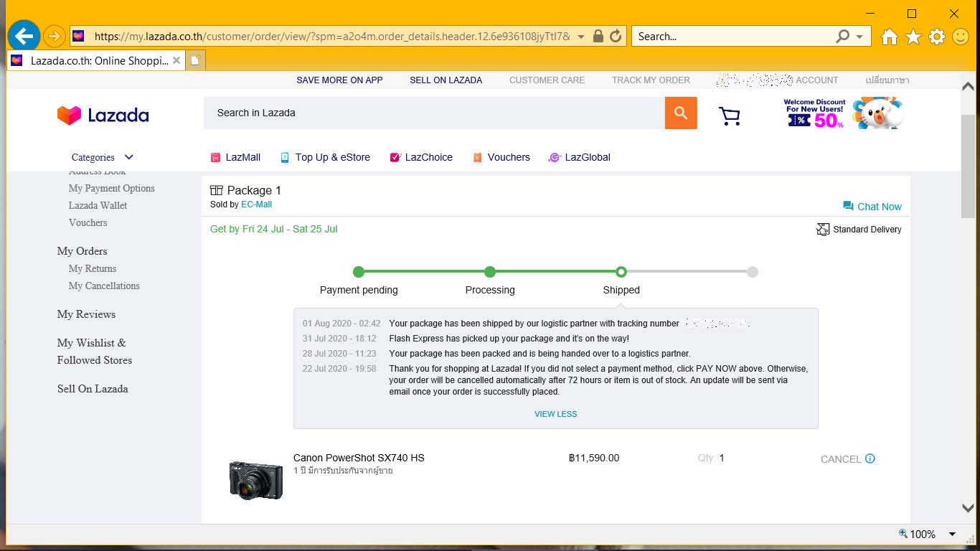Click the browser Home icon
This screenshot has width=980, height=551.
pos(890,37)
